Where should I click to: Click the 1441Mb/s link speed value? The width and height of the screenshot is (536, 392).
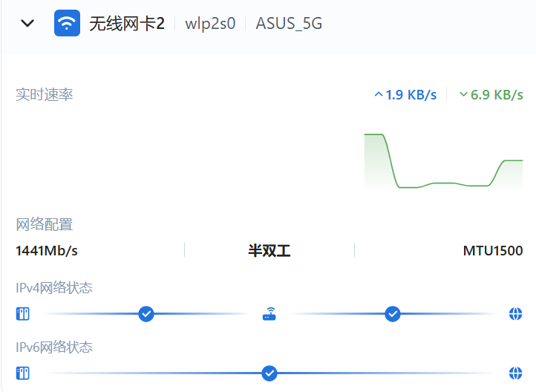(47, 251)
